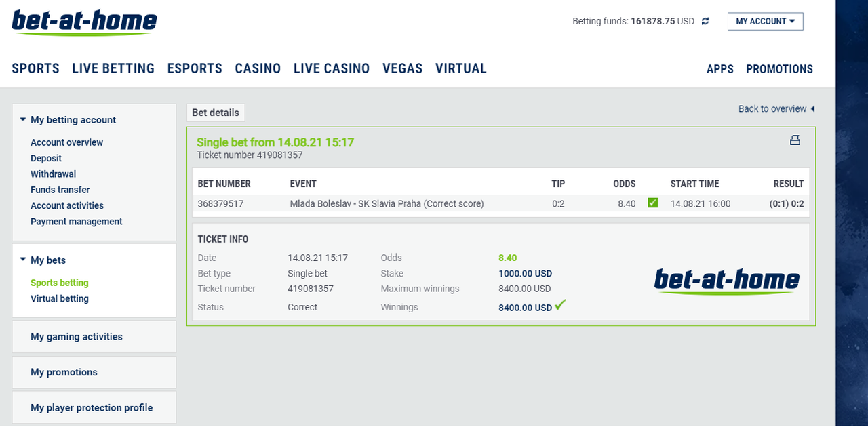Open the Esports menu

pos(195,68)
